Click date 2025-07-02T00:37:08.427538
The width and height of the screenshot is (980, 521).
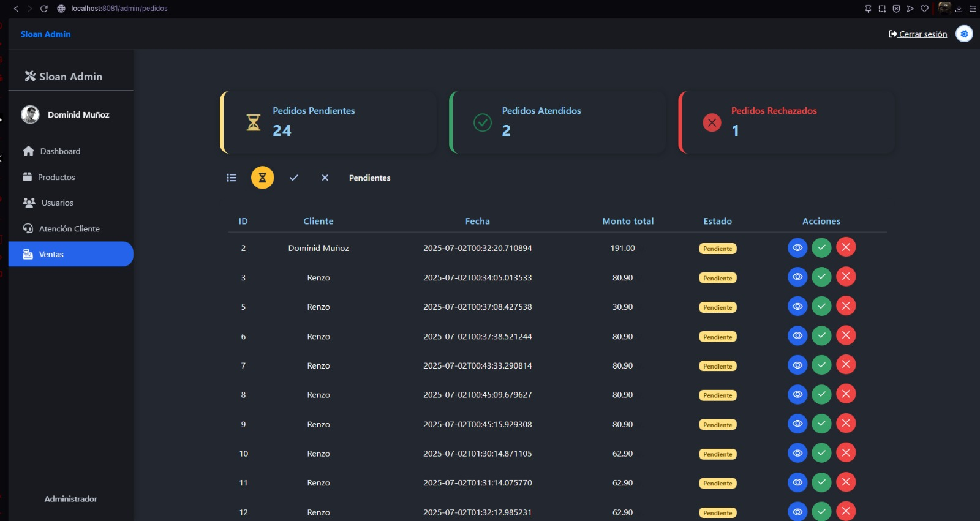pyautogui.click(x=478, y=307)
